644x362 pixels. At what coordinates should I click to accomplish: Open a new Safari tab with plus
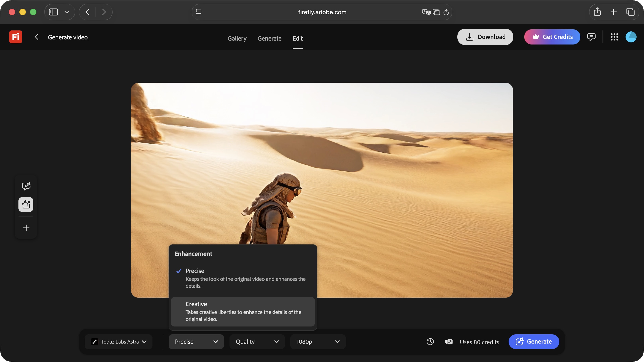tap(614, 12)
